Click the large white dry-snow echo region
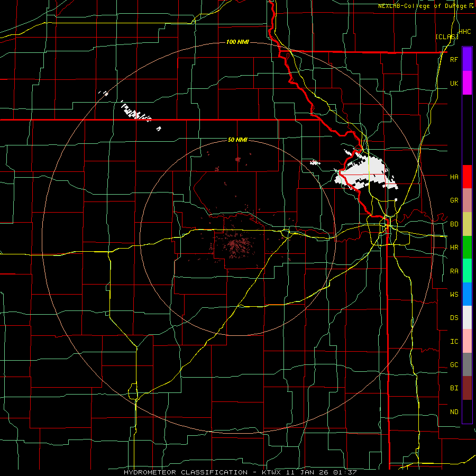Image resolution: width=476 pixels, height=476 pixels. (x=366, y=171)
